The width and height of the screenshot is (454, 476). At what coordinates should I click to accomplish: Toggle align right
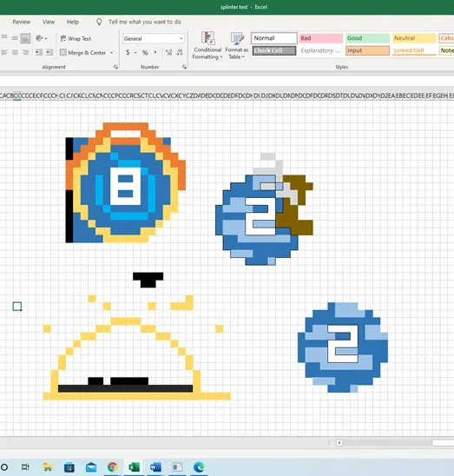point(25,52)
